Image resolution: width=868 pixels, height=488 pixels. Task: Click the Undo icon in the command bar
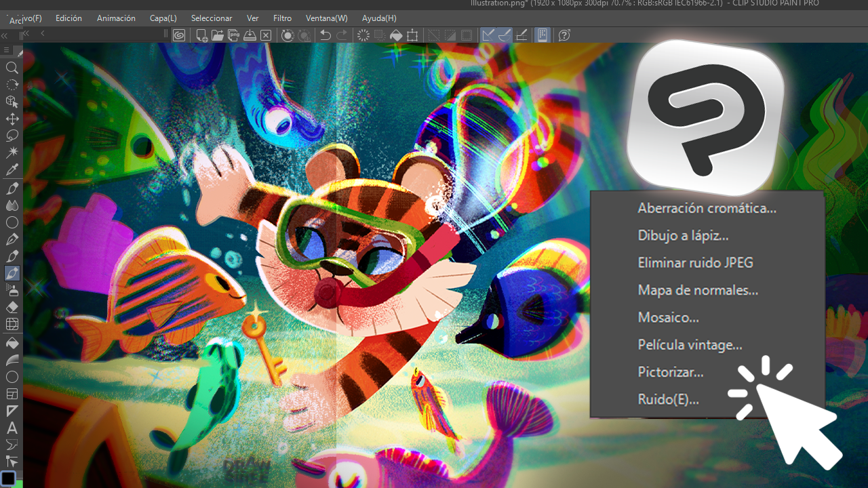pyautogui.click(x=325, y=35)
